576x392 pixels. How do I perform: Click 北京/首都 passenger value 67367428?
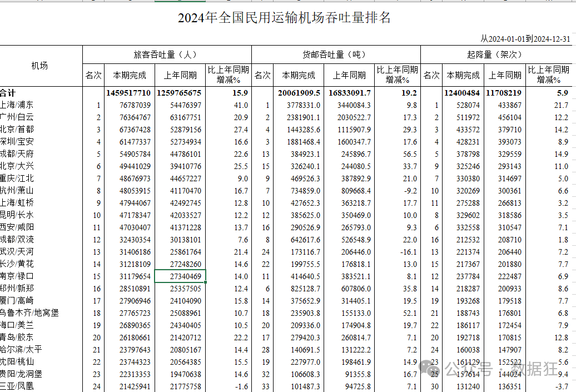click(x=135, y=130)
